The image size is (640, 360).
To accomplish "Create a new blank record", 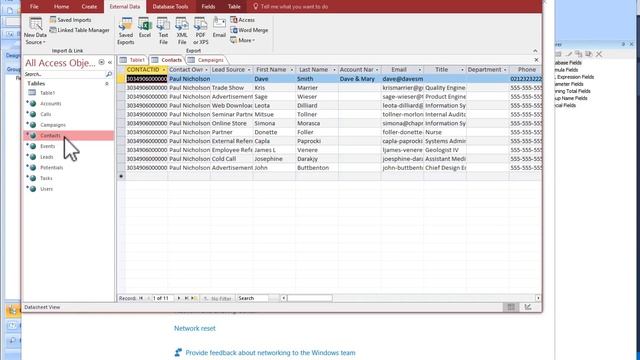I will tap(194, 298).
